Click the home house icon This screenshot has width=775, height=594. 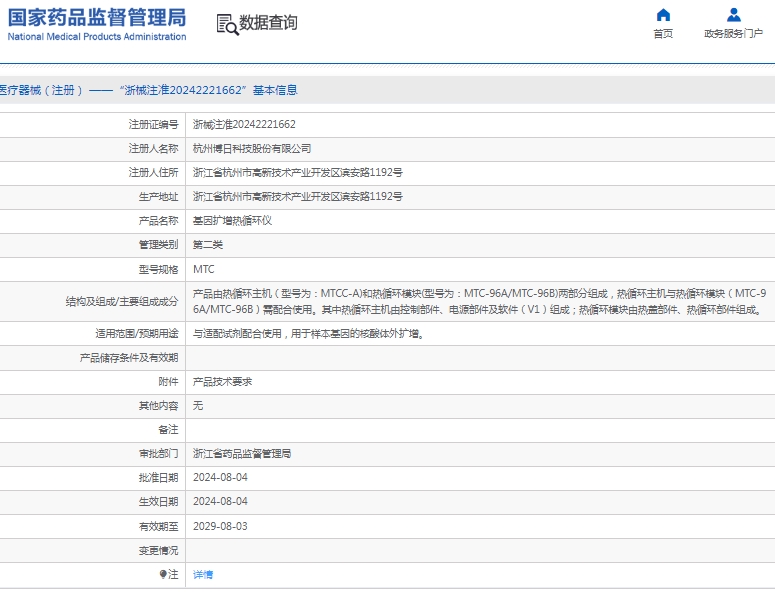coord(663,15)
